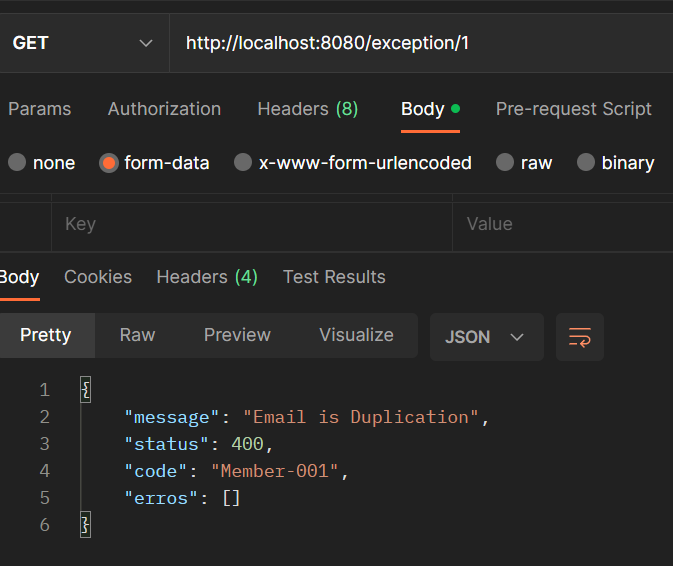Select the raw body option
This screenshot has width=673, height=566.
(524, 163)
